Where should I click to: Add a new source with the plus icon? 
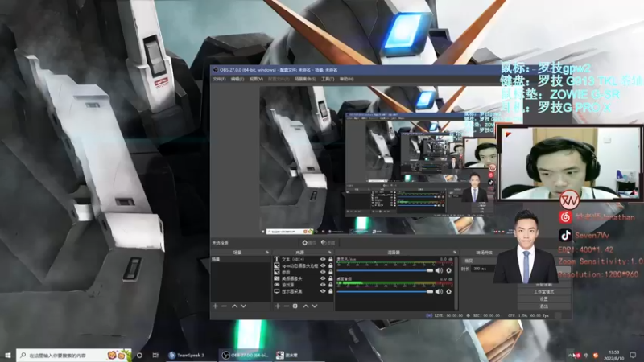click(278, 306)
